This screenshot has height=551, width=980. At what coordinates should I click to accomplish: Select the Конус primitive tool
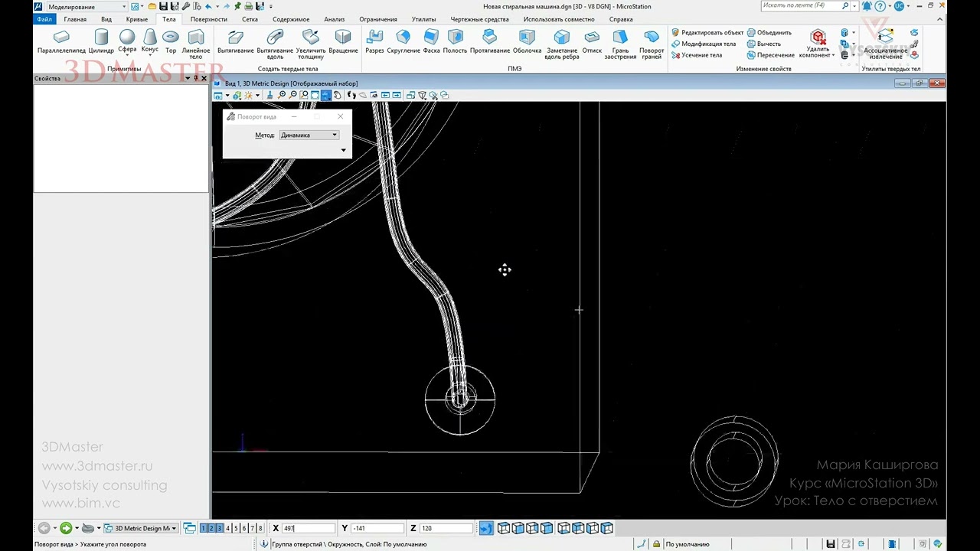pos(149,41)
